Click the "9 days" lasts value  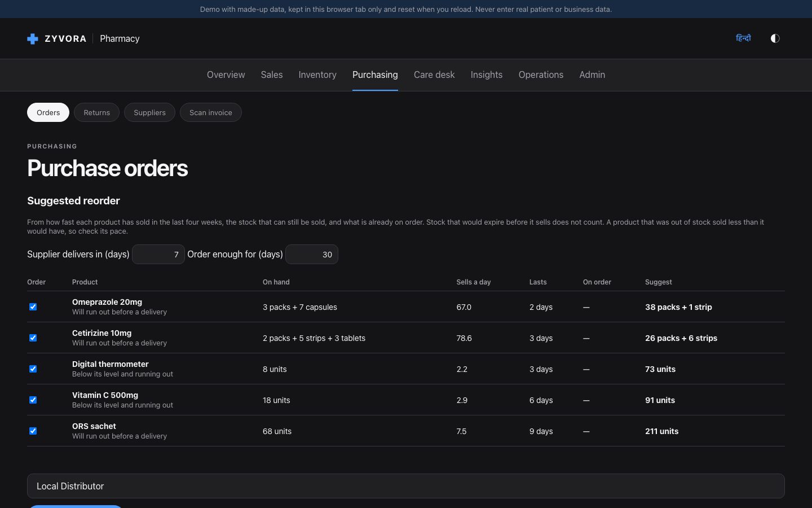pos(541,431)
